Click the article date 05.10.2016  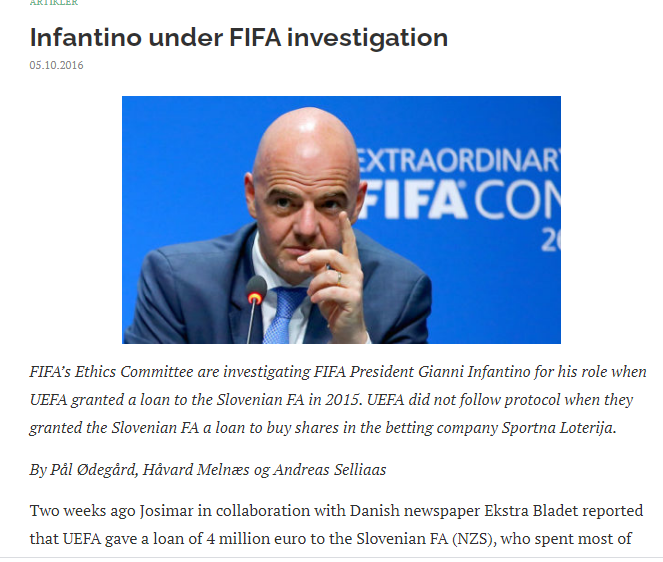click(x=57, y=66)
